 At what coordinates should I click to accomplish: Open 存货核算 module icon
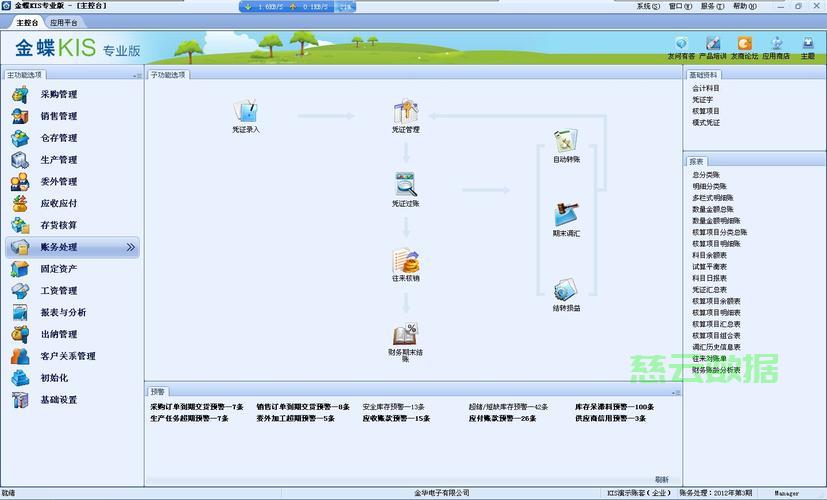click(20, 225)
